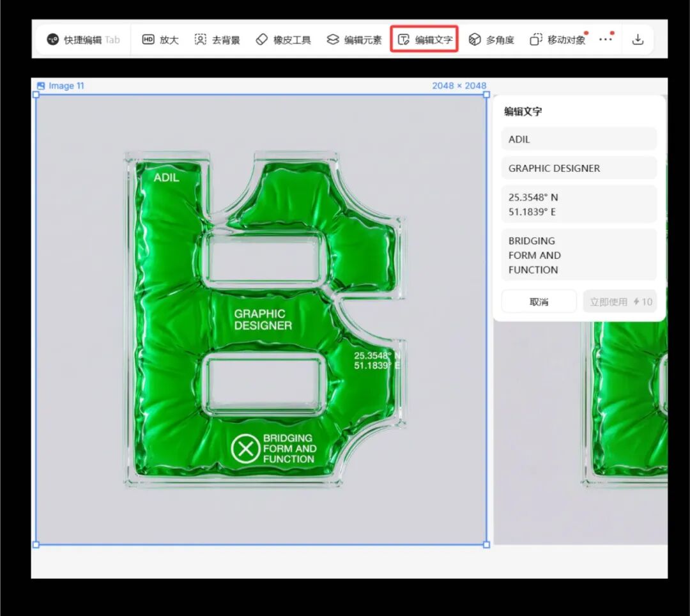Click the download icon in toolbar
690x616 pixels.
[x=638, y=40]
